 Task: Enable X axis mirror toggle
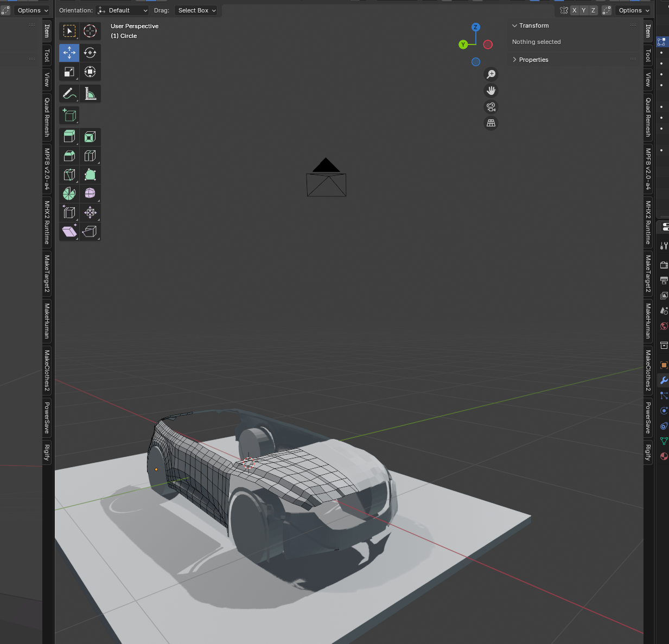[x=574, y=10]
